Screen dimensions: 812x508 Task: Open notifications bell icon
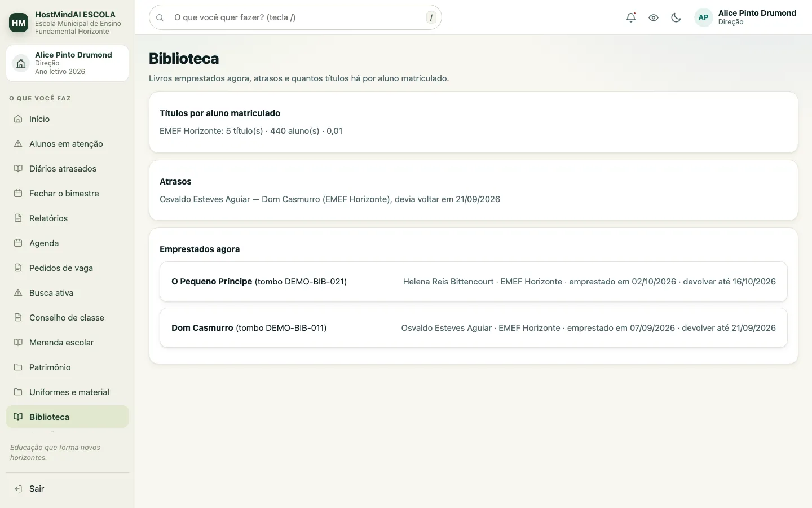tap(631, 17)
